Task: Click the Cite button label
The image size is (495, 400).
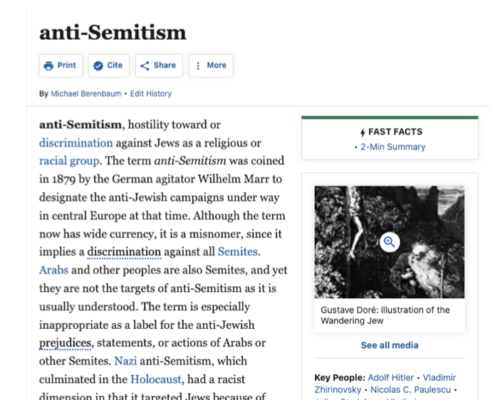Action: tap(115, 65)
